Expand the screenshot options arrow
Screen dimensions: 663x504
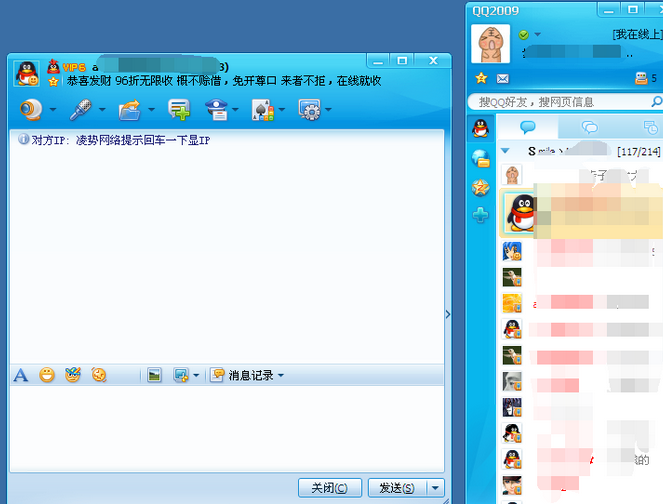tap(196, 375)
